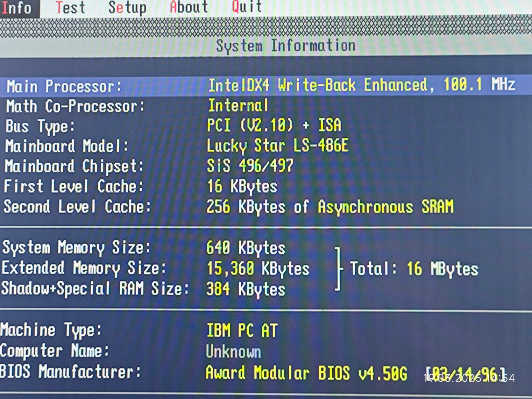The image size is (532, 399).
Task: Select the Quit menu
Action: [x=247, y=7]
